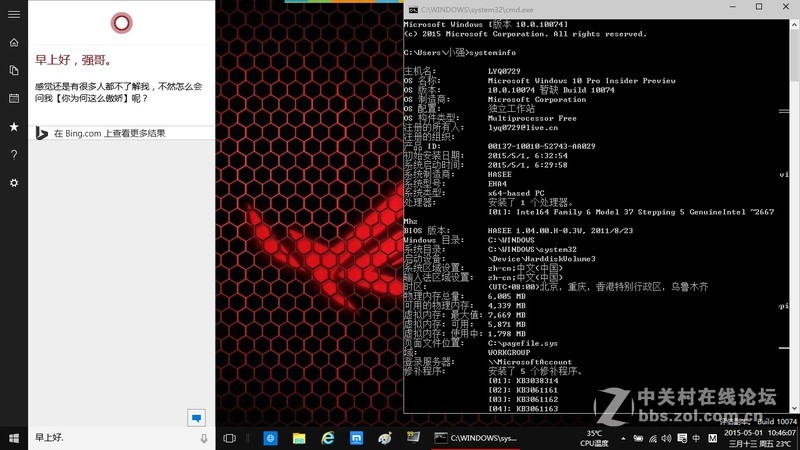Image resolution: width=800 pixels, height=450 pixels.
Task: Maximize the cmd.exe window
Action: coord(759,7)
